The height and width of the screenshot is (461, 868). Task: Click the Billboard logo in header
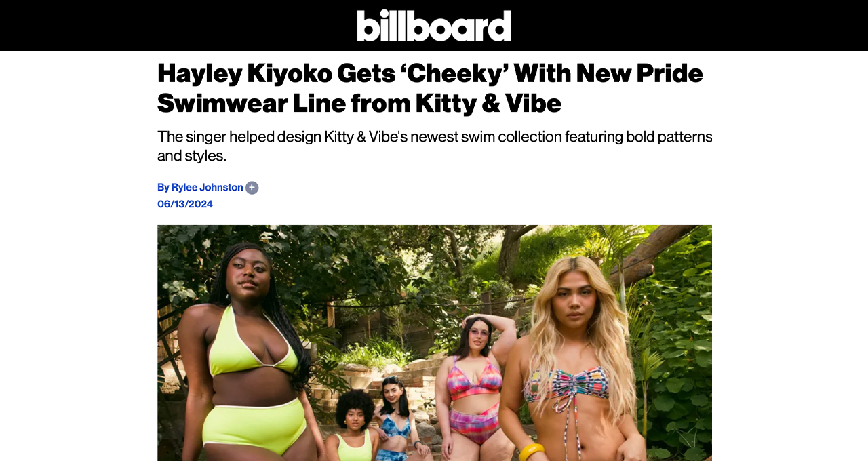[434, 26]
